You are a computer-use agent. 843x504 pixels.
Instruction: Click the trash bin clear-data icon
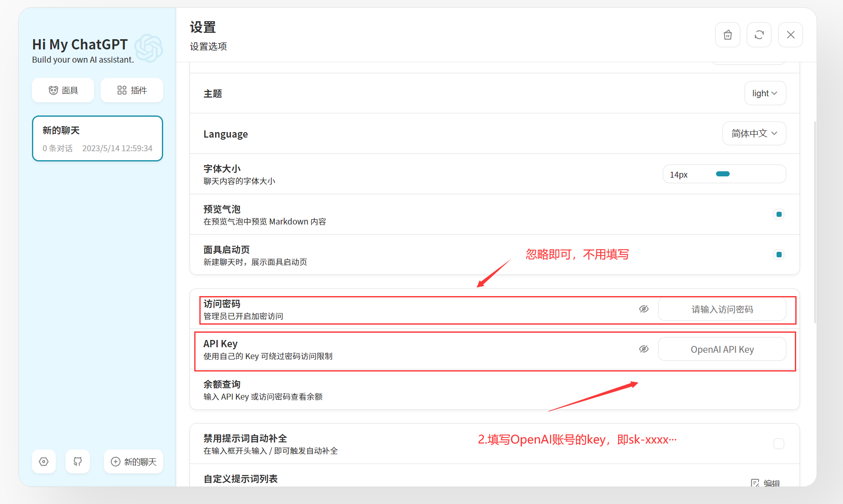(728, 35)
